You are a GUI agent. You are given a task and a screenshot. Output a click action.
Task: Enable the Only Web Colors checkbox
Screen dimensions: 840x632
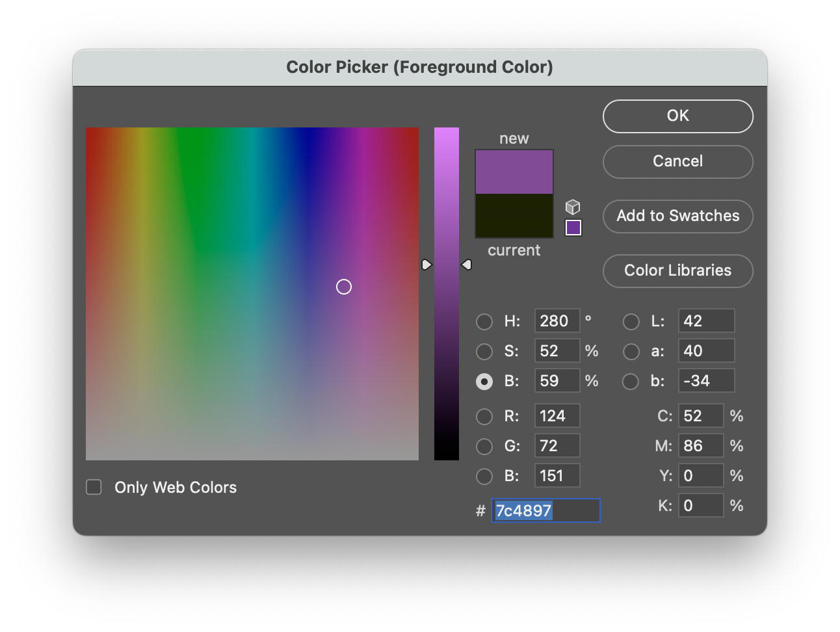(x=94, y=487)
